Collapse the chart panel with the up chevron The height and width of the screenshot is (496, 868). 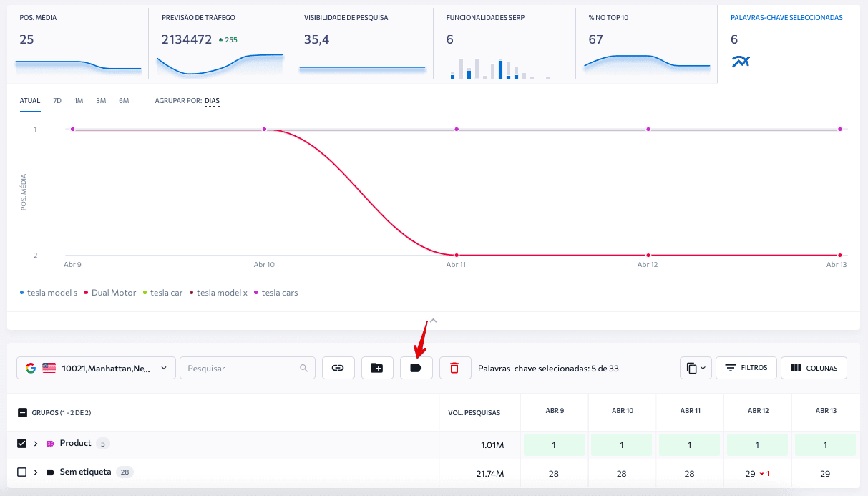pyautogui.click(x=433, y=321)
